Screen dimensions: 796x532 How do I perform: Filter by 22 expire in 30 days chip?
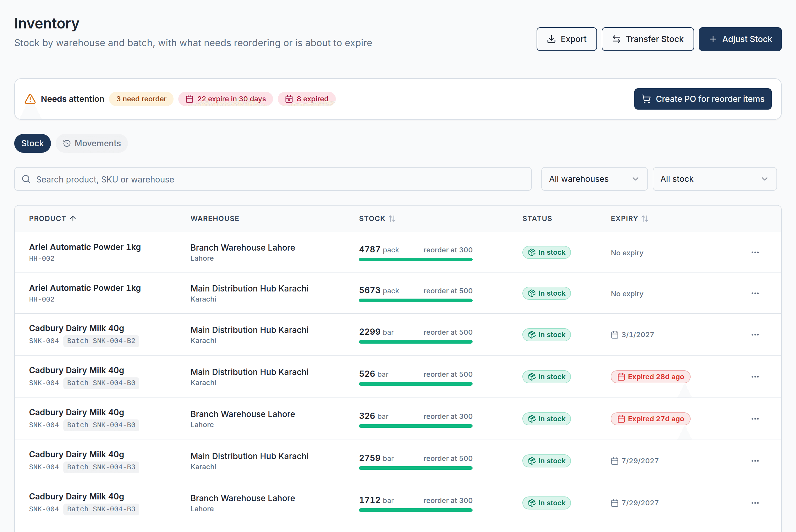click(226, 99)
